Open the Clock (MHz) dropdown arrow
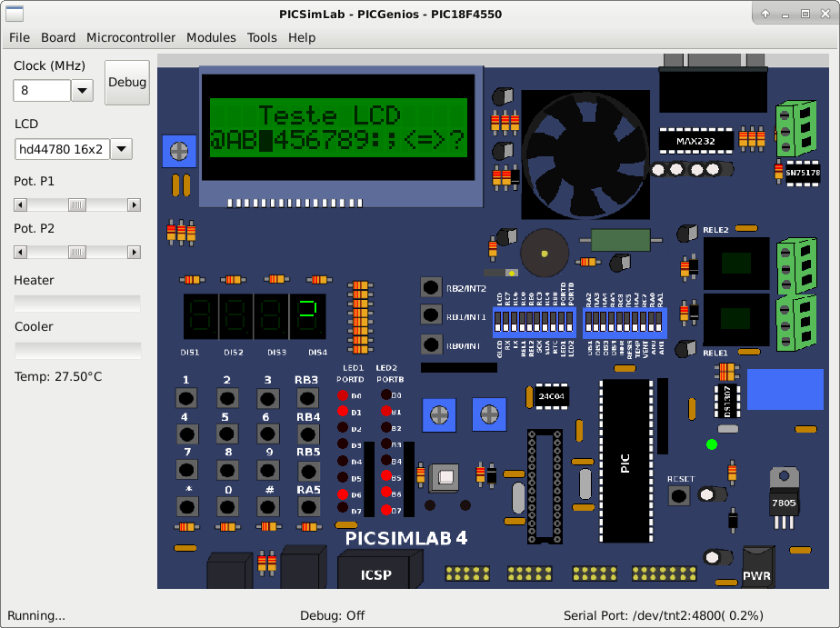 pos(83,91)
